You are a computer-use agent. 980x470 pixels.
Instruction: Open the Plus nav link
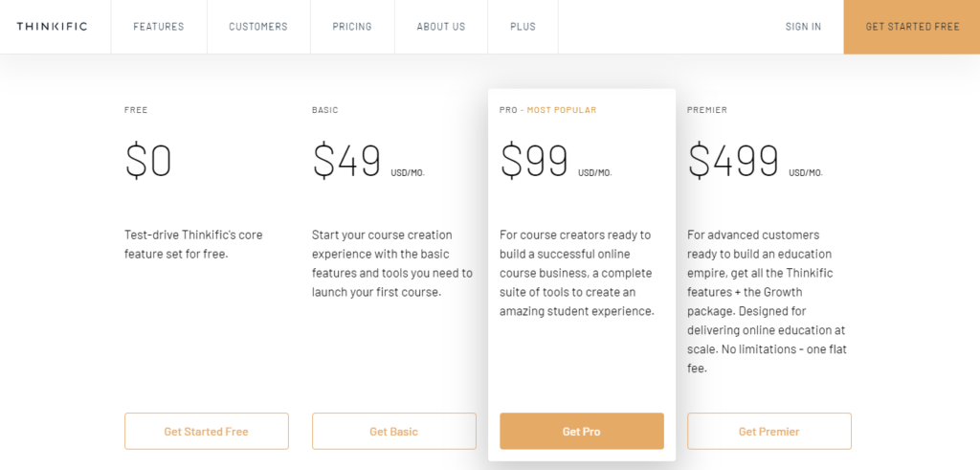coord(523,27)
